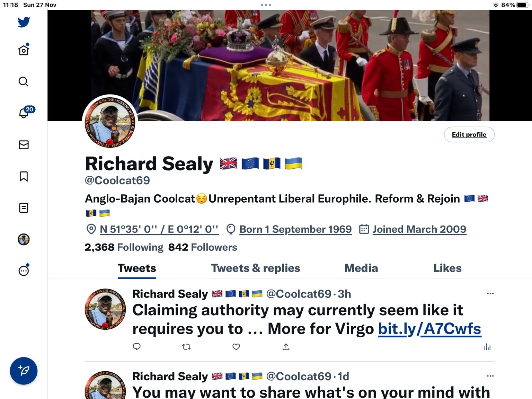532x399 pixels.
Task: Switch to the Media tab
Action: 361,268
